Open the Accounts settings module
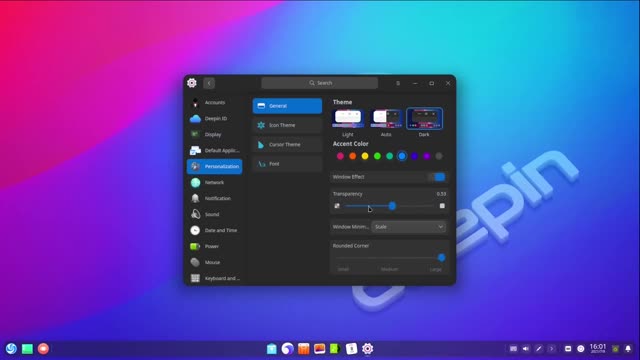 (214, 102)
